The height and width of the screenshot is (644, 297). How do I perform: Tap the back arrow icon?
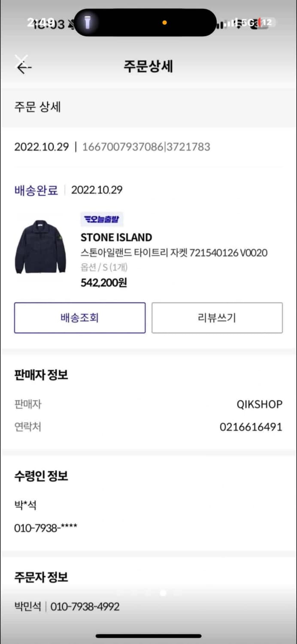coord(23,67)
